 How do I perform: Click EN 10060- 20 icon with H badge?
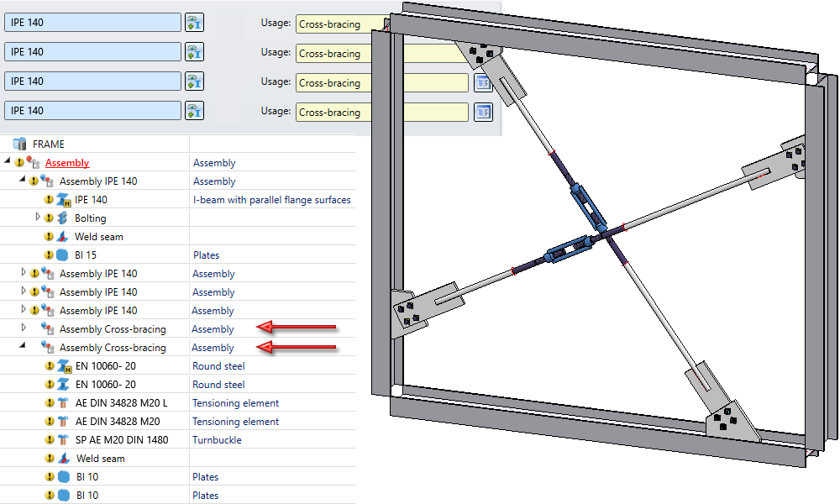64,366
